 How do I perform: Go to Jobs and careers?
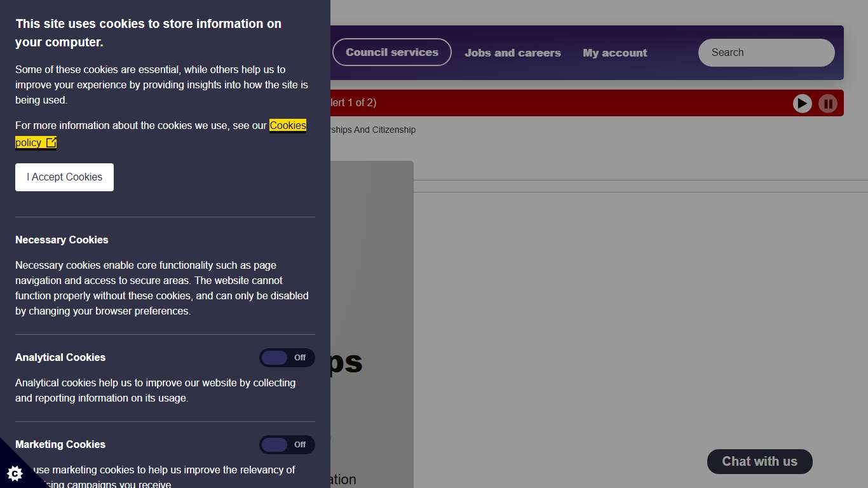pos(512,53)
